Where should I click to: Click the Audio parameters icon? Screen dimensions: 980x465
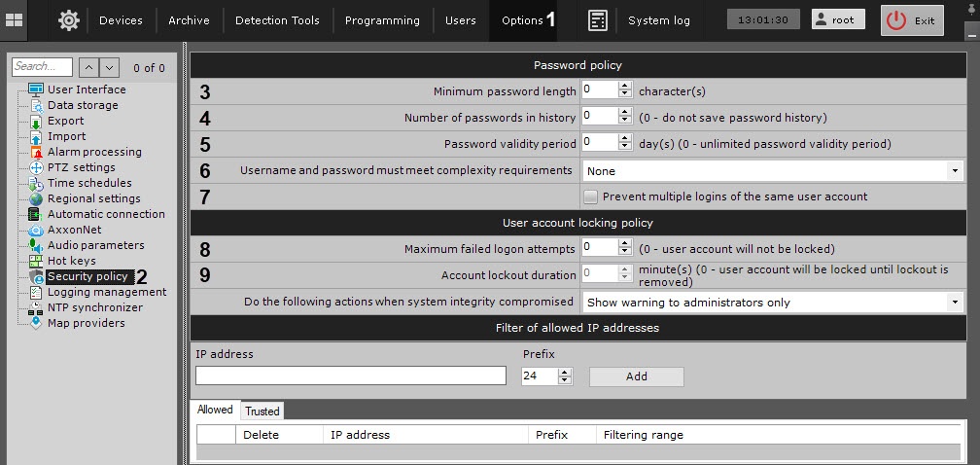[37, 245]
